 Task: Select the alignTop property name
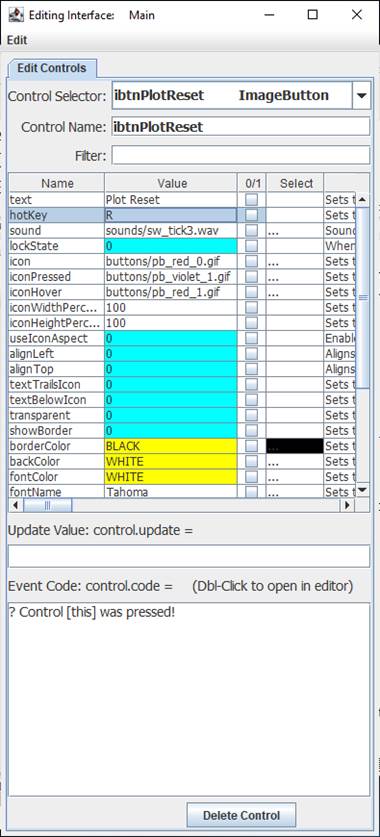(57, 369)
